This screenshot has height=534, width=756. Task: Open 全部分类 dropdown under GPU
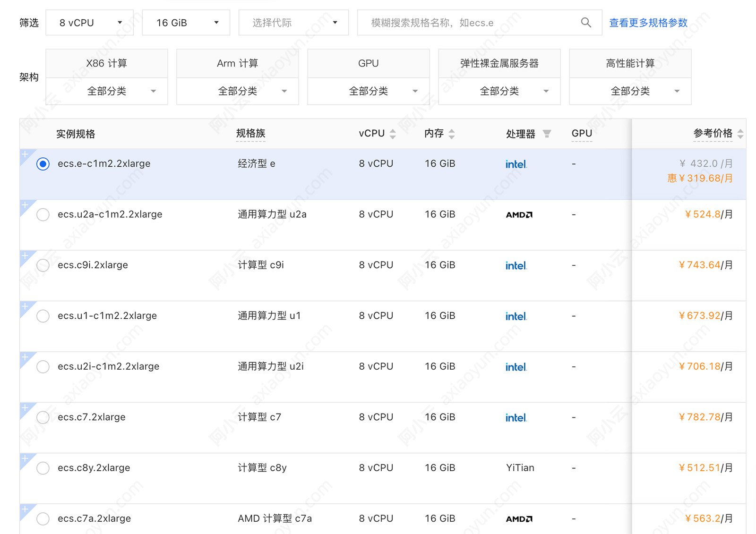[x=369, y=91]
